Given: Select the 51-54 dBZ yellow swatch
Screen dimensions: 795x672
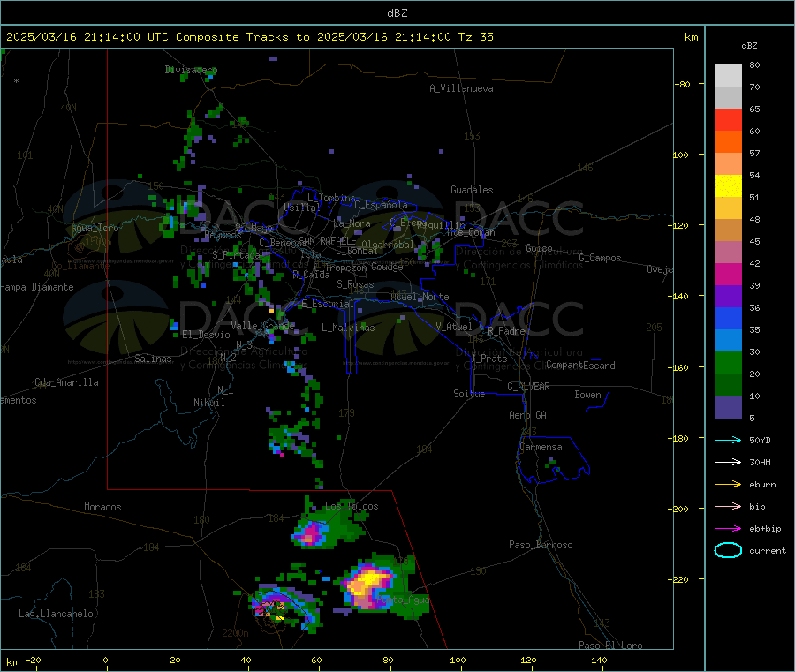Looking at the screenshot, I should point(728,186).
